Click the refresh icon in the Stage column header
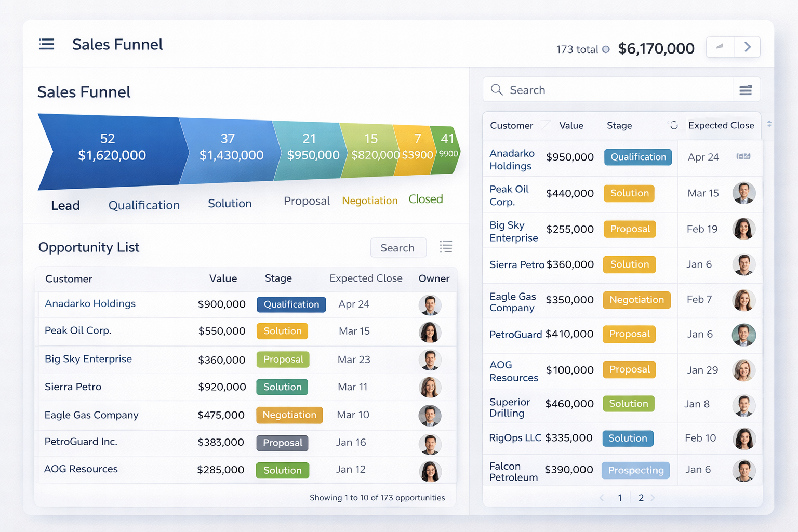The height and width of the screenshot is (532, 798). pyautogui.click(x=674, y=125)
